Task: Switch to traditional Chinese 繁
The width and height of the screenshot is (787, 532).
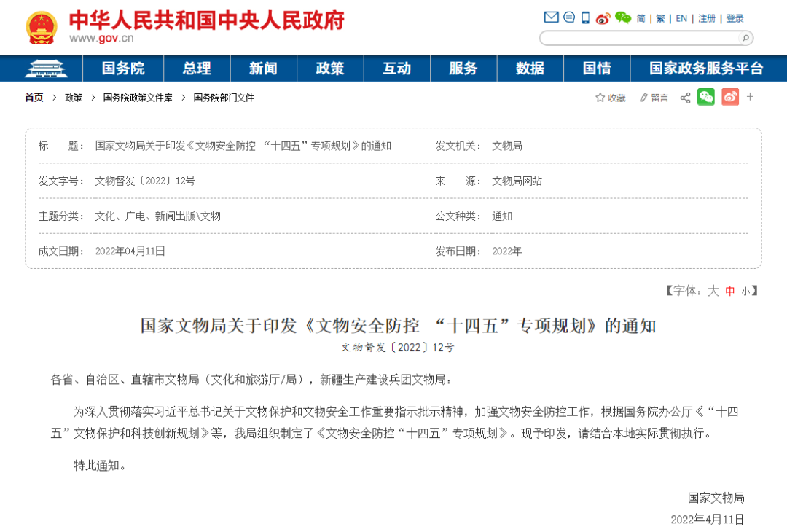Action: coord(660,18)
